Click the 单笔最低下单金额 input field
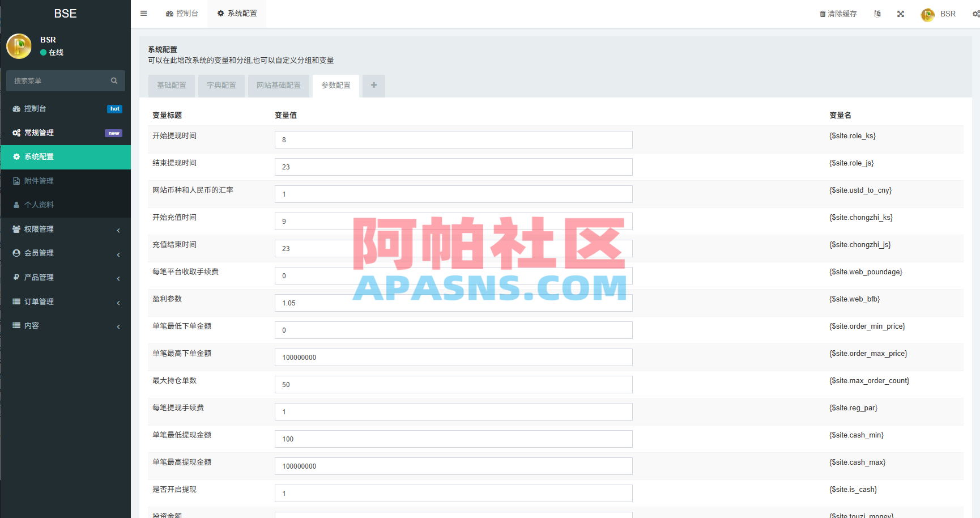 [454, 330]
